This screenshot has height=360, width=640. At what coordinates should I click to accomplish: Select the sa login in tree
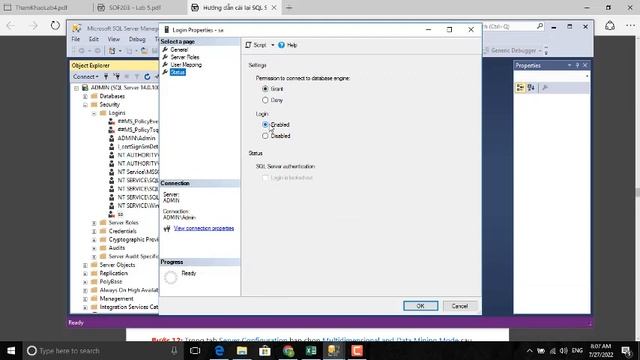(120, 214)
